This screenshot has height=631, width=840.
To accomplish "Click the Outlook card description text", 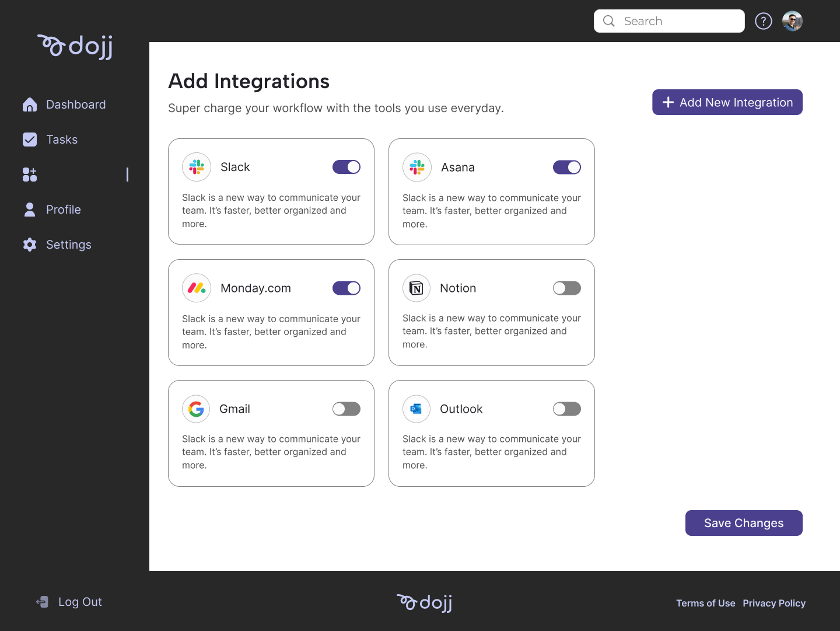I will coord(492,452).
